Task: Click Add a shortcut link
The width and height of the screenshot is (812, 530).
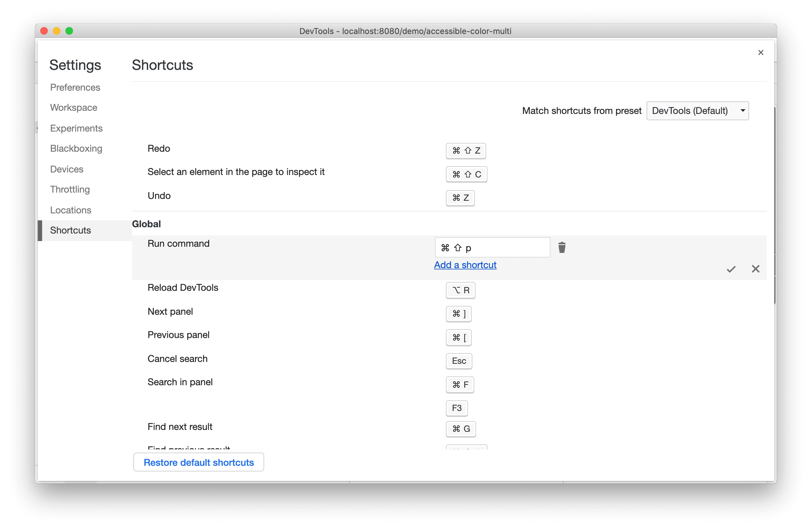Action: pos(465,265)
